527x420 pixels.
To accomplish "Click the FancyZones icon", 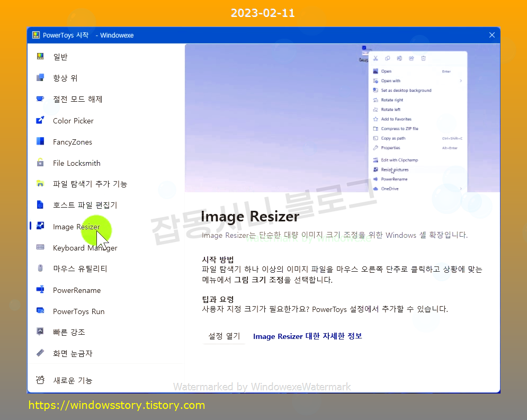I will (40, 141).
